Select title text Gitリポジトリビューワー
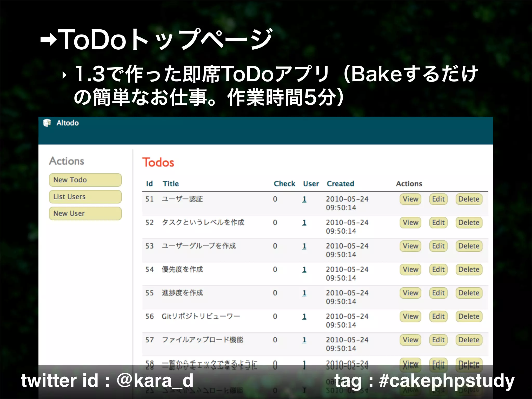 point(201,316)
